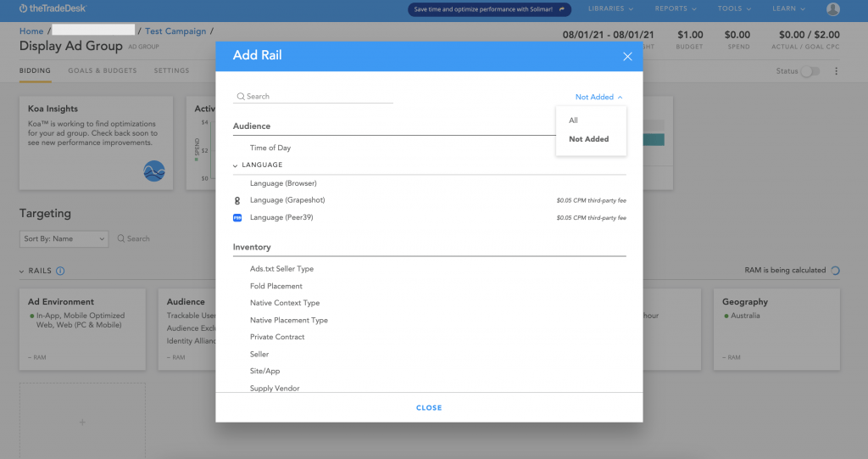Click the theTradeDesk logo
Image resolution: width=868 pixels, height=459 pixels.
click(x=53, y=8)
